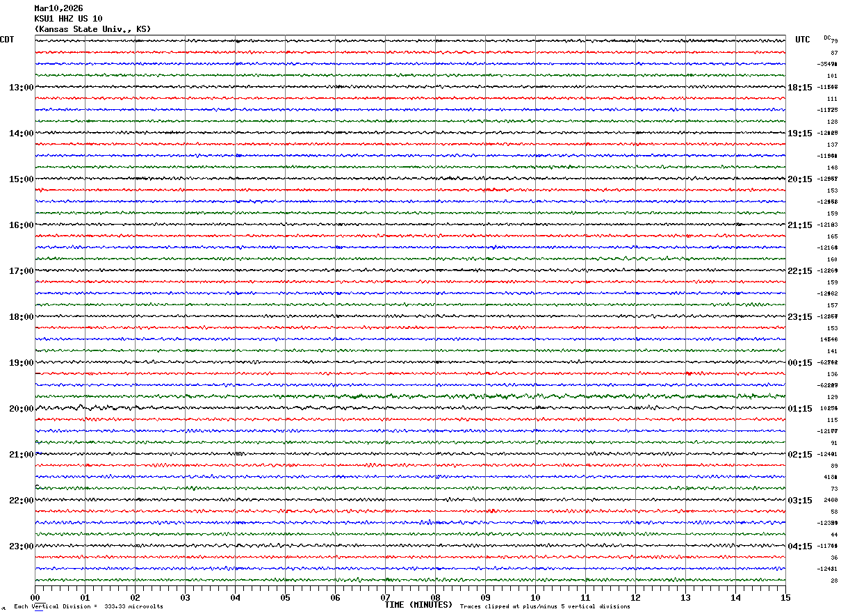This screenshot has width=841, height=616.
Task: Click the Kansas State Univ., KS text
Action: coord(92,29)
